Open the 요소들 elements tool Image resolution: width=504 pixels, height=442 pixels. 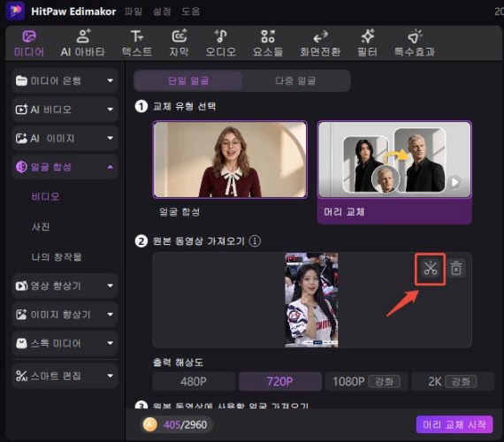point(268,43)
